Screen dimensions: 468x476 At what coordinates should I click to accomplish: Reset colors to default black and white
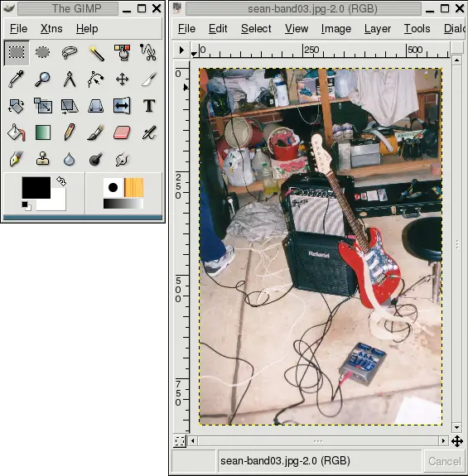(x=27, y=206)
